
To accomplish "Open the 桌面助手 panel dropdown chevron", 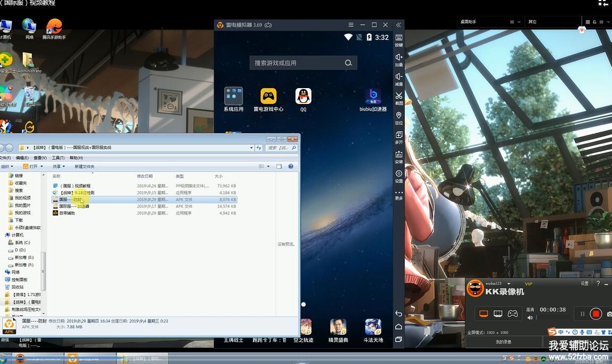I will pyautogui.click(x=519, y=22).
